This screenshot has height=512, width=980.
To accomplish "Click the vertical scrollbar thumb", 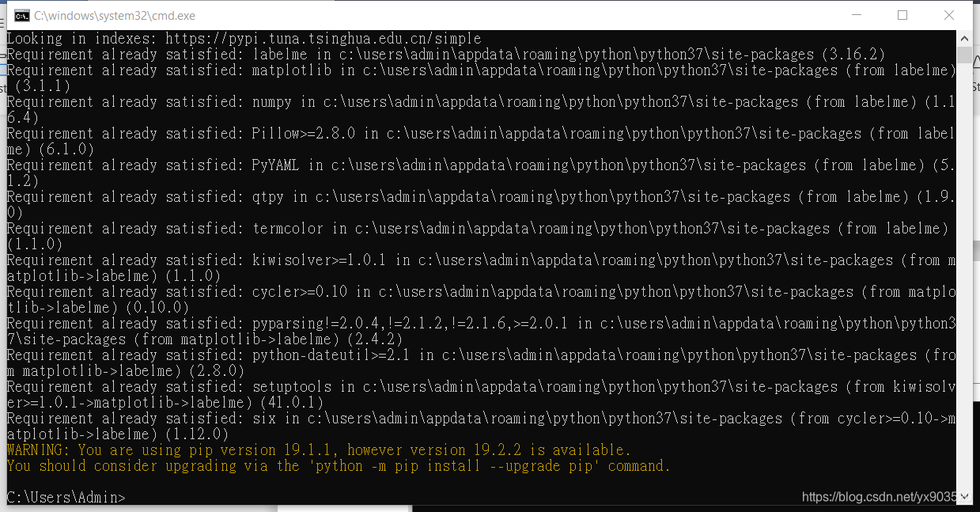I will tap(964, 55).
